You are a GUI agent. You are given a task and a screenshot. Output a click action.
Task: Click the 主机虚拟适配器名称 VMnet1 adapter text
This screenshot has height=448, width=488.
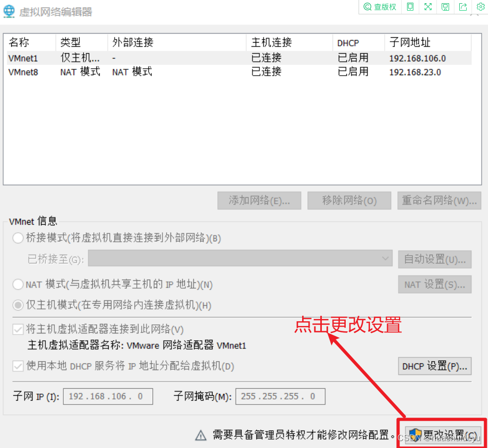pyautogui.click(x=137, y=345)
